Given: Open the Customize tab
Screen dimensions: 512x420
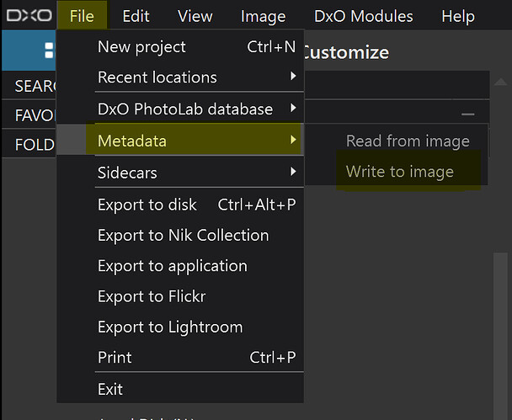Looking at the screenshot, I should (x=345, y=52).
